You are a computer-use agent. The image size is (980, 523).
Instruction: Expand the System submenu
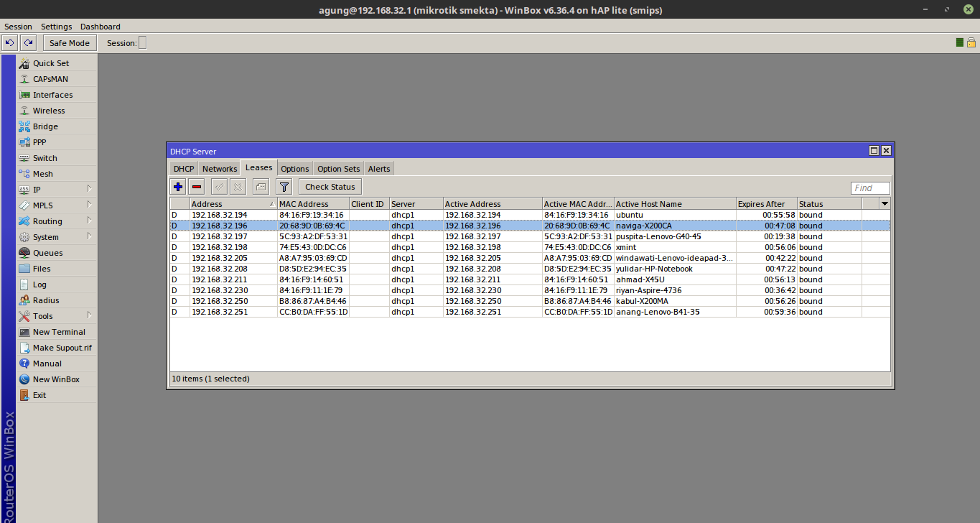click(57, 237)
